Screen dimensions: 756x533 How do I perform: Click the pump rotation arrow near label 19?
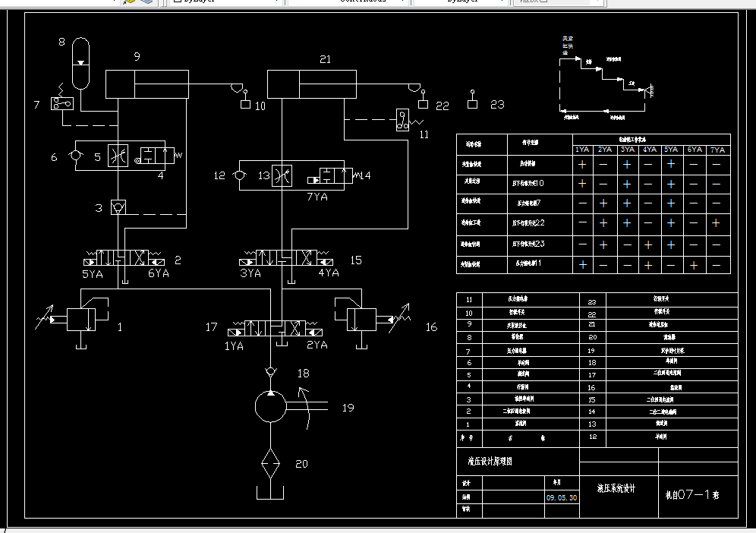[304, 408]
